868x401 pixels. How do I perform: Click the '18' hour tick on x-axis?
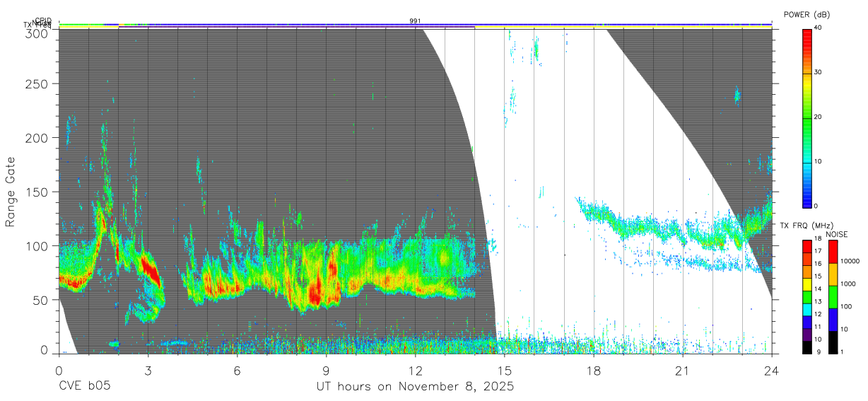[x=594, y=370]
